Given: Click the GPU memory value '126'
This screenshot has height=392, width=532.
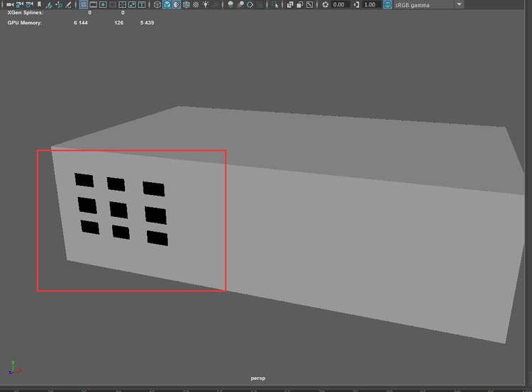Looking at the screenshot, I should click(118, 23).
